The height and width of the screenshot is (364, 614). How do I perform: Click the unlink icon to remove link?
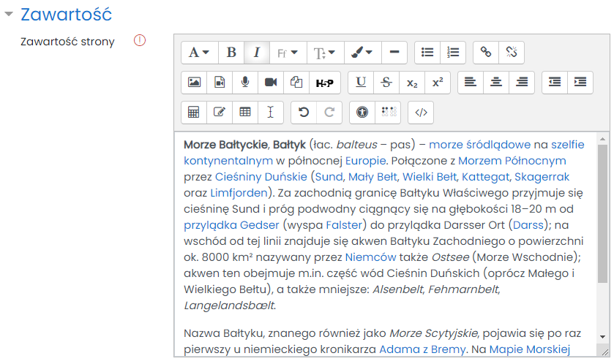point(511,53)
